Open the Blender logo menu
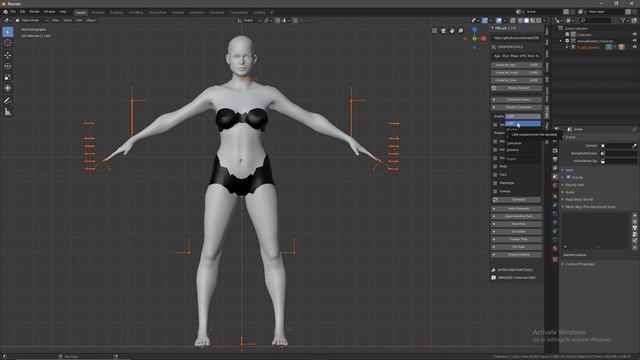640x360 pixels. (x=5, y=12)
